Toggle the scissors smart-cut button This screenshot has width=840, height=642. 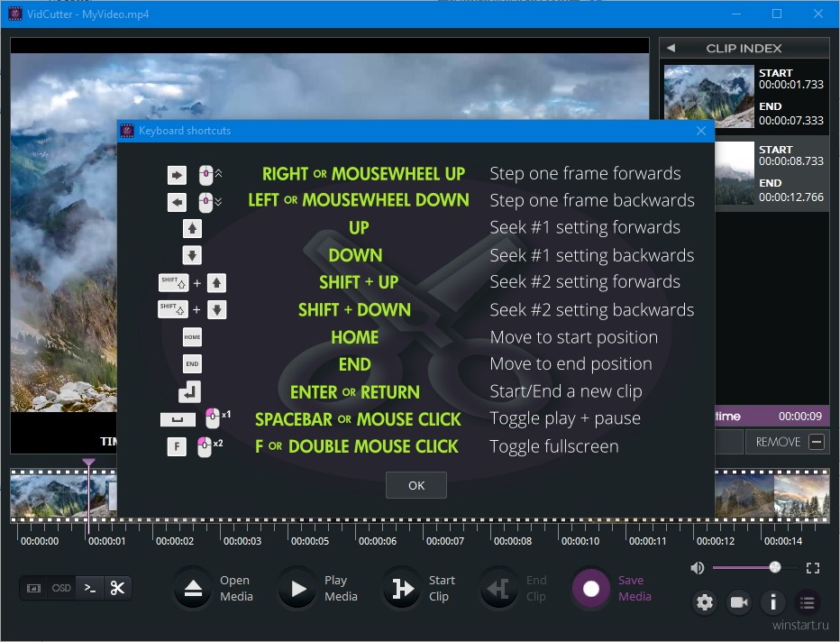(117, 588)
